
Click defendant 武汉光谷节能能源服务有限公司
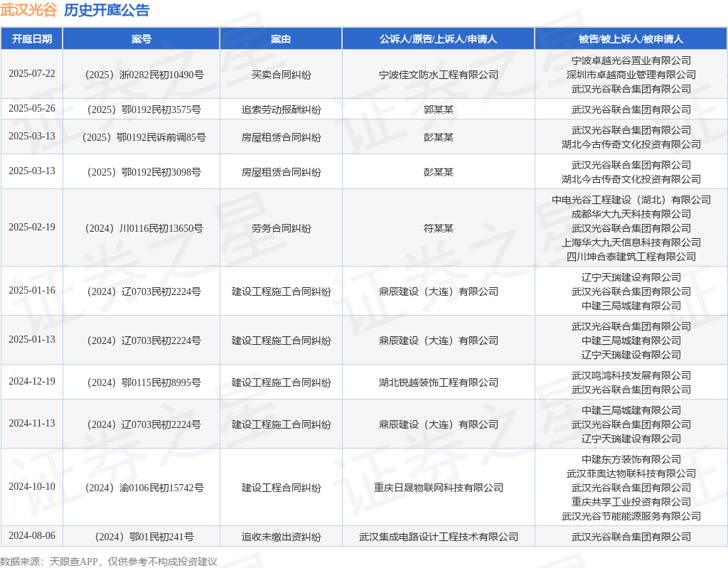631,516
